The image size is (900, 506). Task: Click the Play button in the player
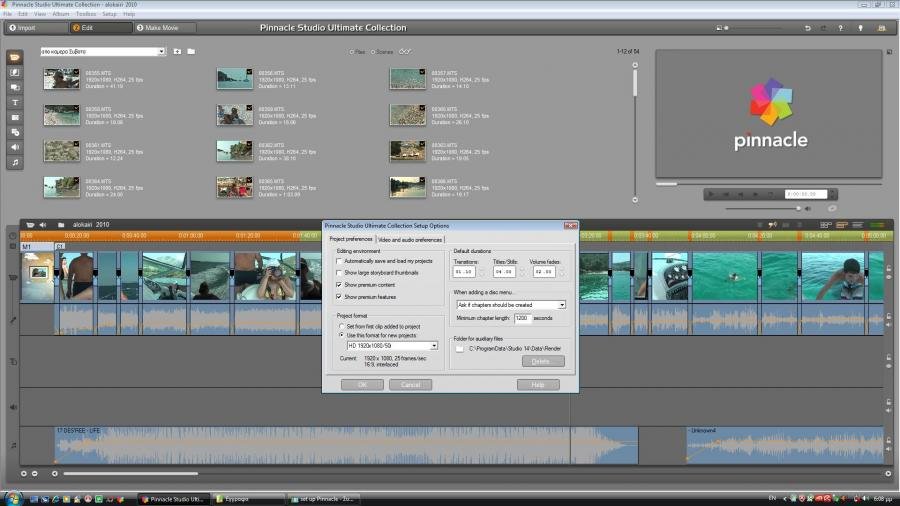tap(711, 194)
